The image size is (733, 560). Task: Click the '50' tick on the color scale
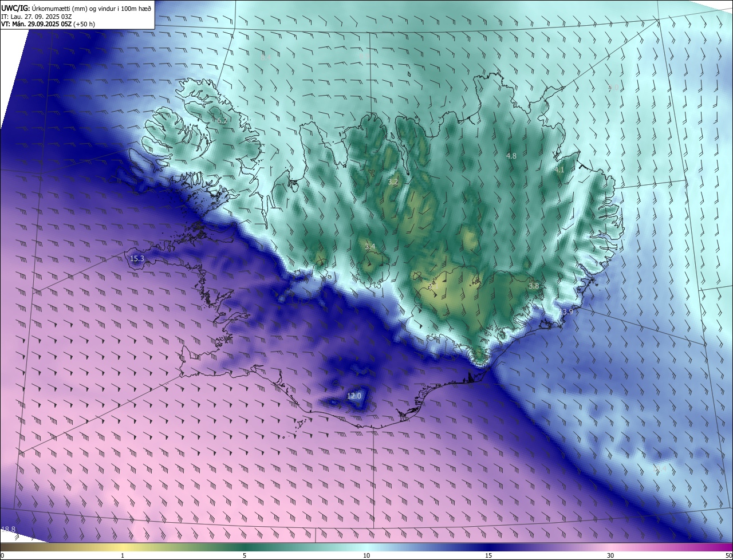pos(728,555)
